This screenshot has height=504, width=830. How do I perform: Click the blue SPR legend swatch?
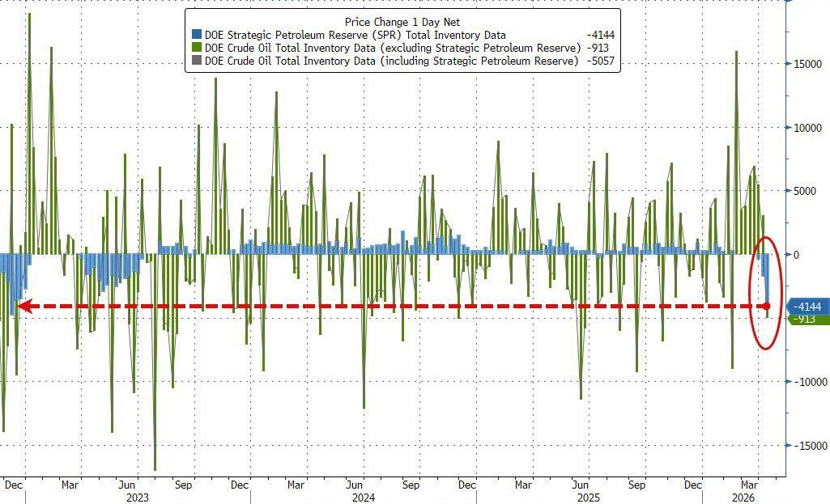point(197,36)
